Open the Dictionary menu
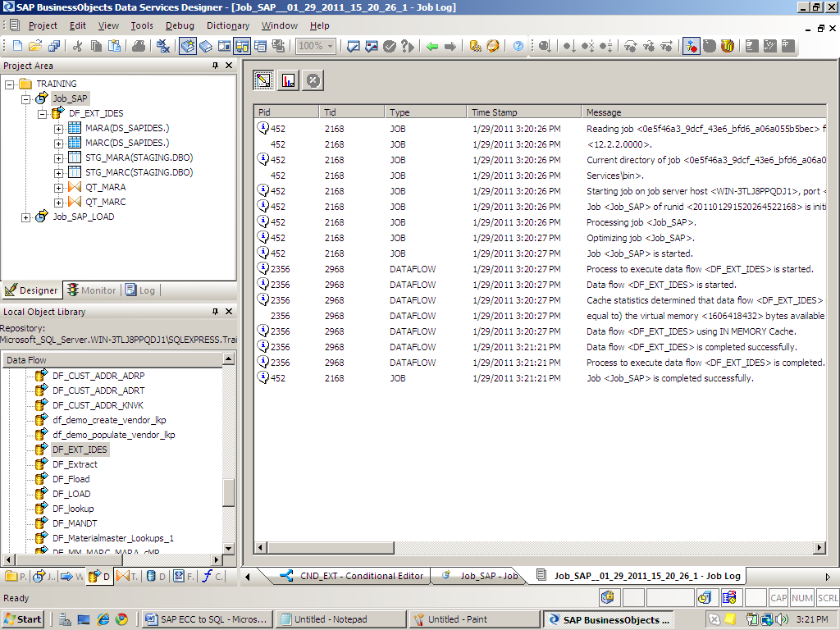Screen dimensions: 840x630 [228, 25]
